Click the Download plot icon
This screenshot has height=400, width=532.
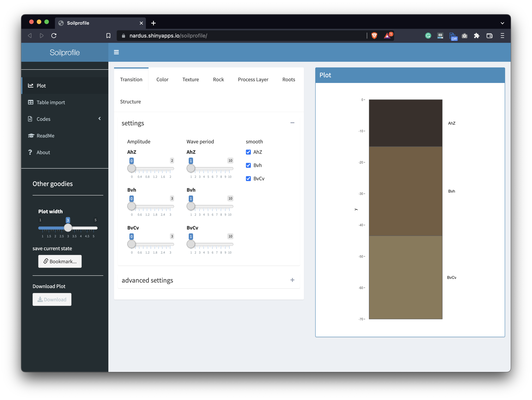tap(40, 299)
